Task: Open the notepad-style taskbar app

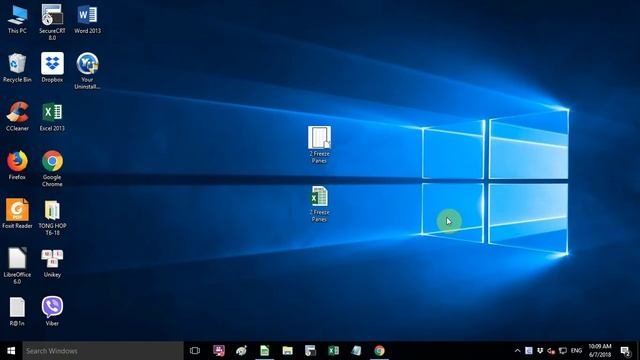Action: point(356,351)
